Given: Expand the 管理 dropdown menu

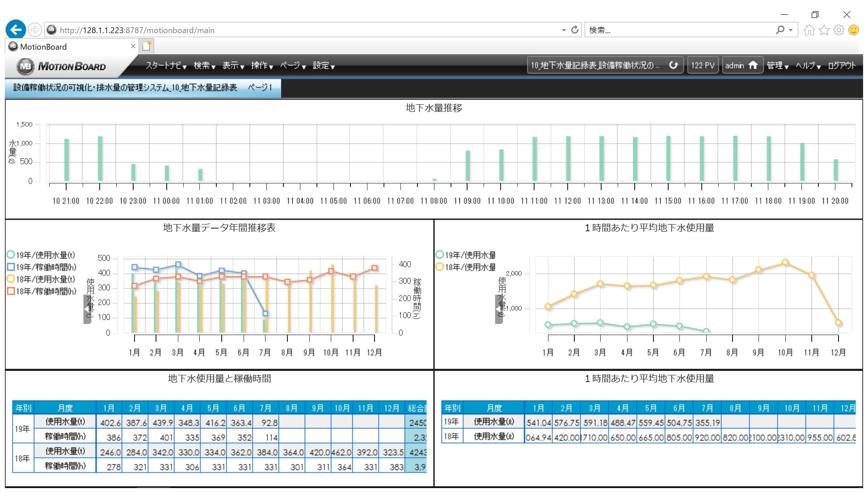Looking at the screenshot, I should (777, 66).
